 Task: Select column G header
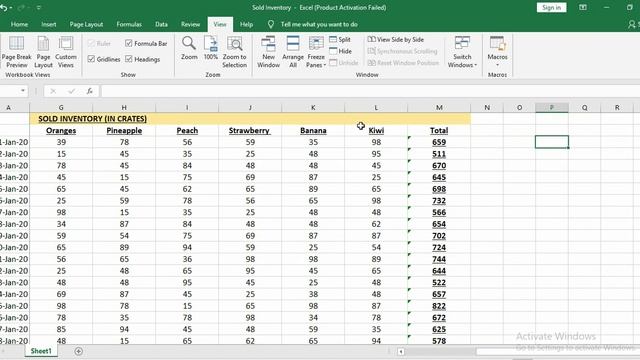click(61, 108)
